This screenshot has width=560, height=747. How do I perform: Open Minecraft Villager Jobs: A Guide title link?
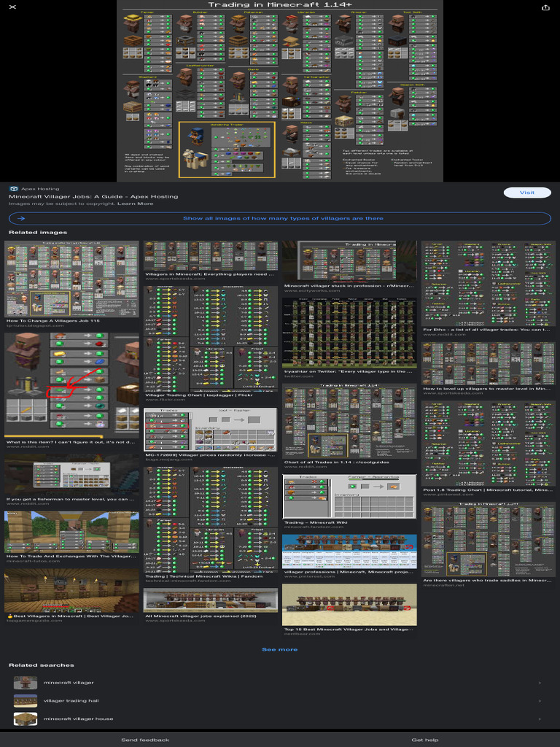tap(93, 196)
